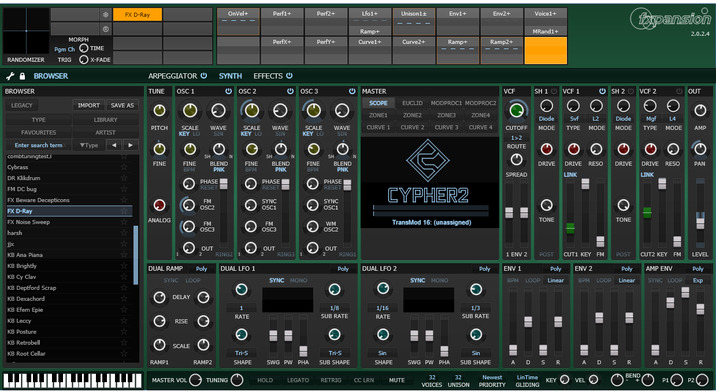The width and height of the screenshot is (716, 392).
Task: Click the mini piano keyboard
Action: 73,380
